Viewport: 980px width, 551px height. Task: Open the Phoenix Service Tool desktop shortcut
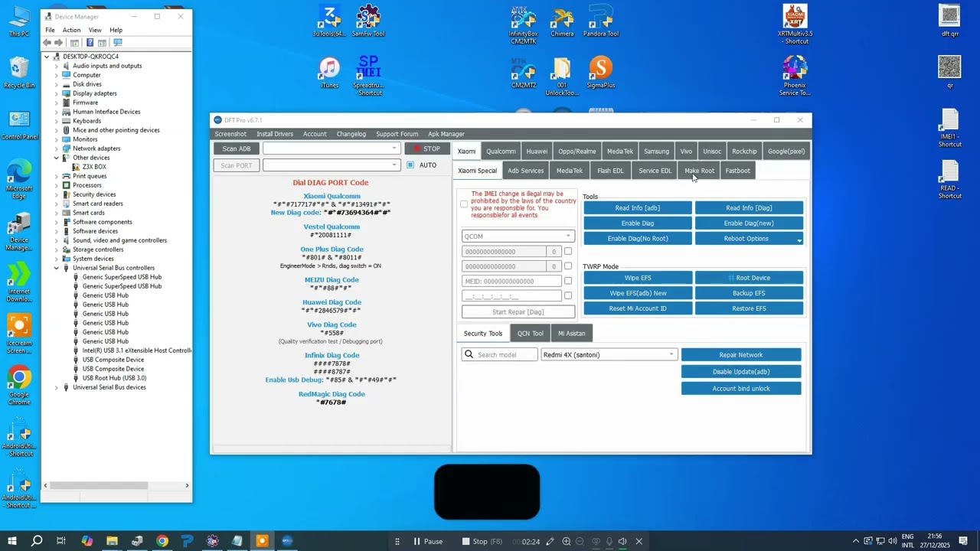[x=795, y=77]
